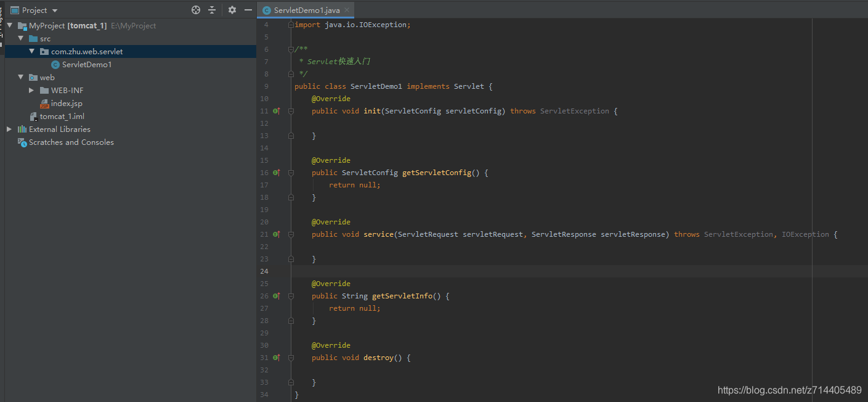Open Project panel settings gear
The image size is (868, 402).
tap(232, 10)
